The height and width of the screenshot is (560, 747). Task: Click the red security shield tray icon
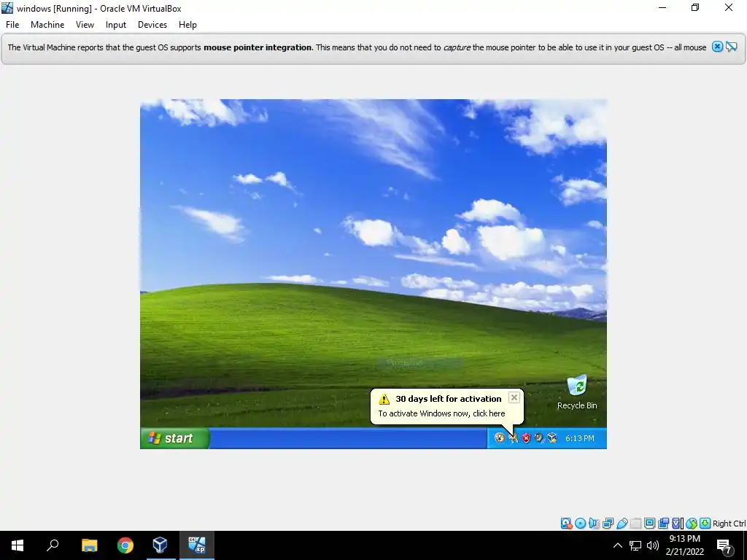click(526, 438)
